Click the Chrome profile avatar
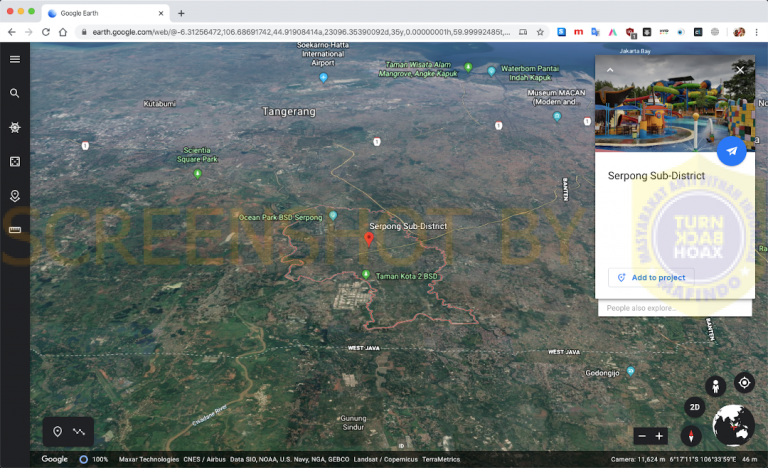 (739, 32)
